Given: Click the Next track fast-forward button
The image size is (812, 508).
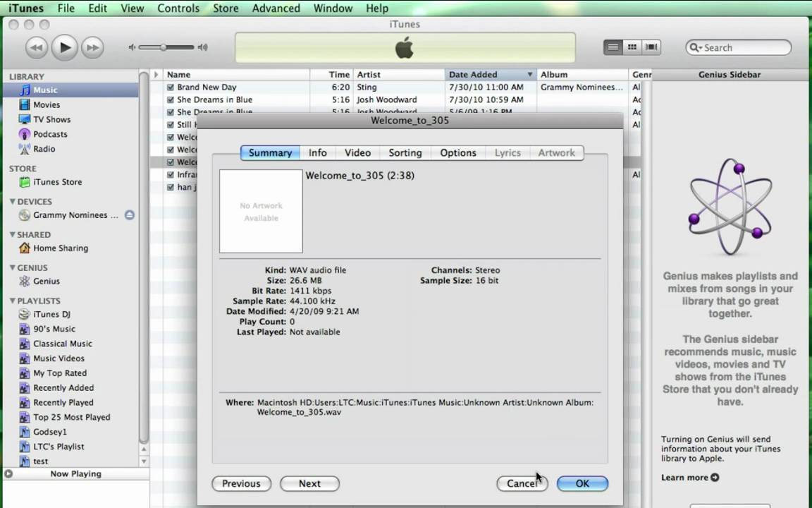Looking at the screenshot, I should coord(93,48).
